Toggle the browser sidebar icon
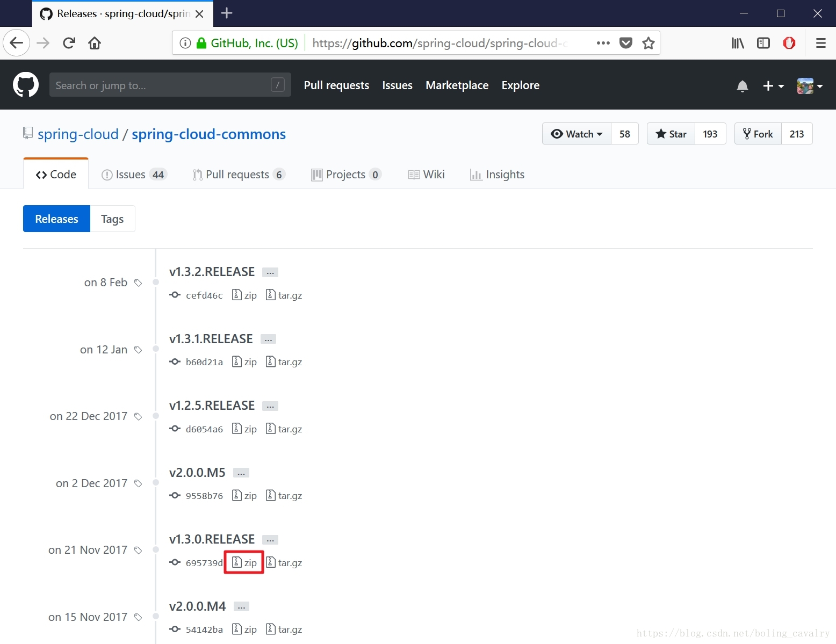 pyautogui.click(x=763, y=43)
